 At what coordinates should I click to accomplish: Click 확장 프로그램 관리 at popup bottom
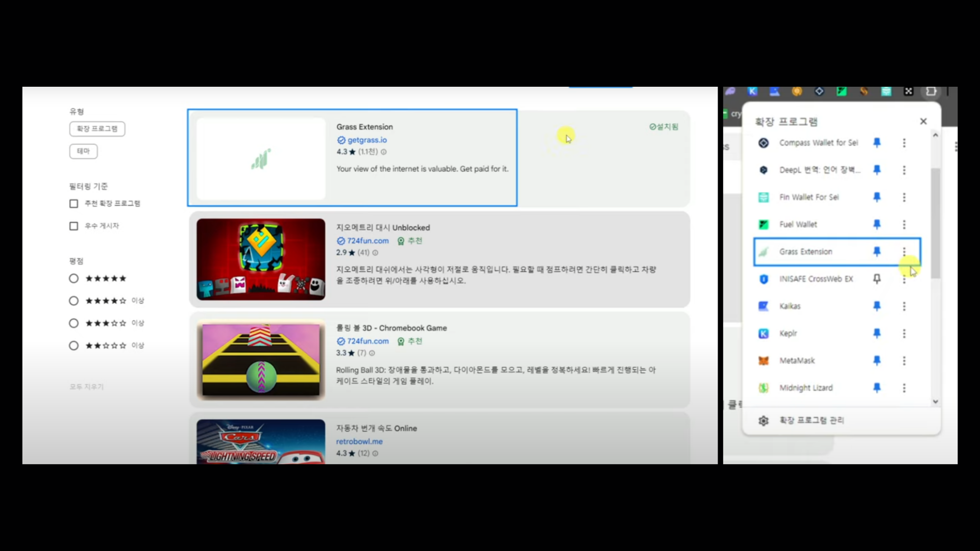812,420
